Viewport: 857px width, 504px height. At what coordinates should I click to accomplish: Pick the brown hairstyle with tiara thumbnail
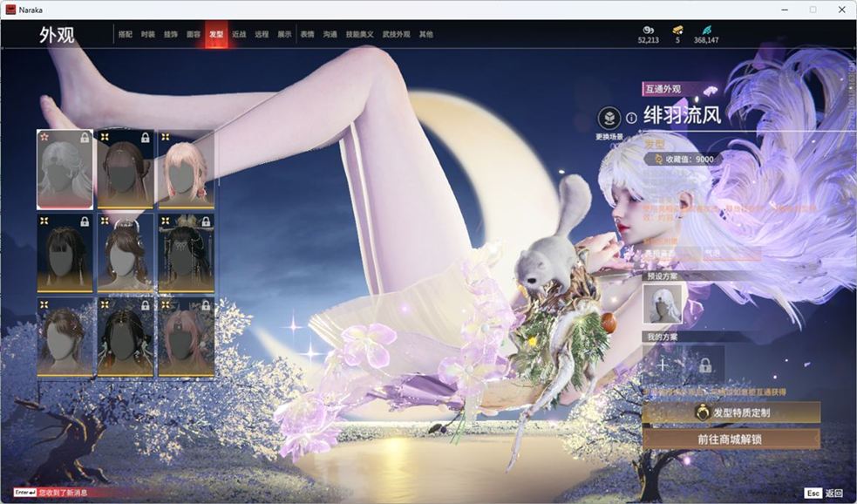point(126,253)
